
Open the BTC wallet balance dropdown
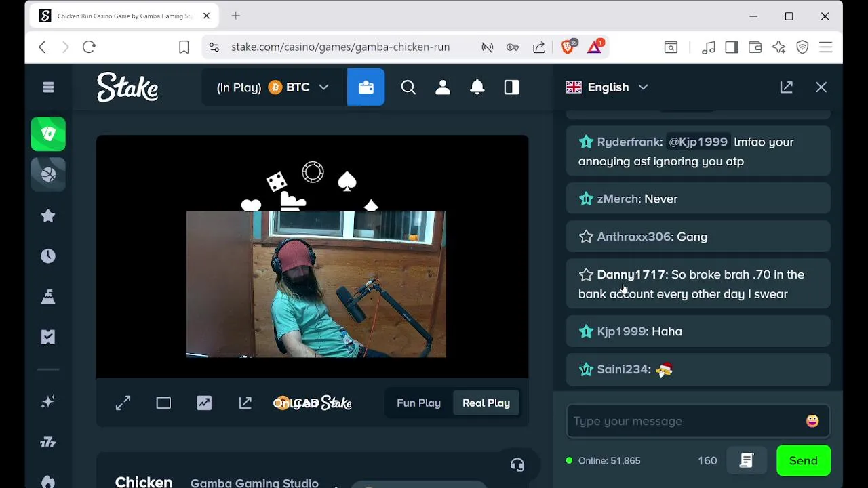(x=273, y=87)
